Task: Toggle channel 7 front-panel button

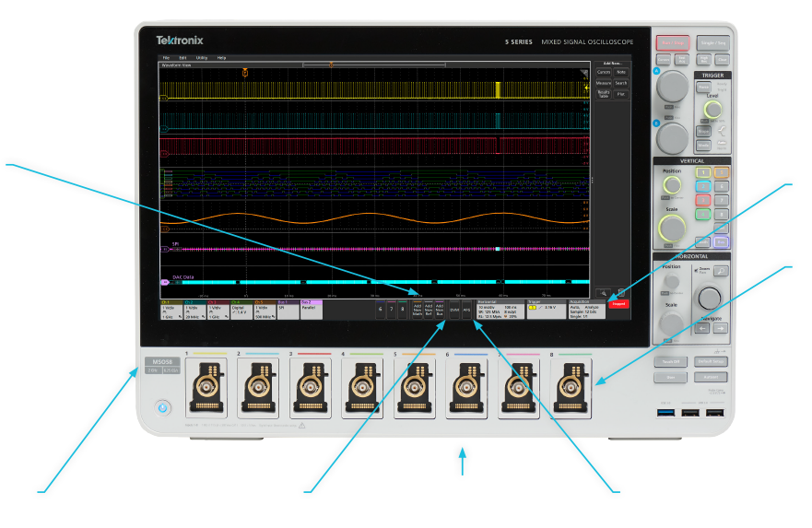Action: [722, 200]
